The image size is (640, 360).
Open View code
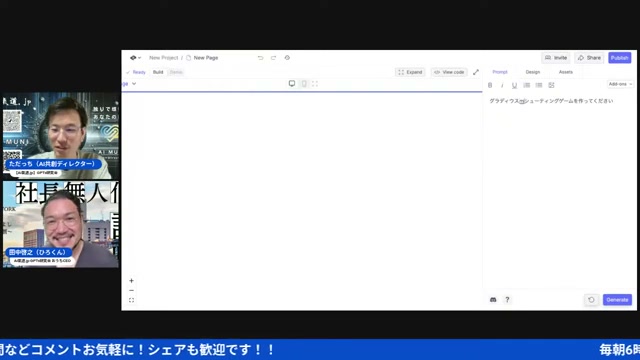[449, 72]
